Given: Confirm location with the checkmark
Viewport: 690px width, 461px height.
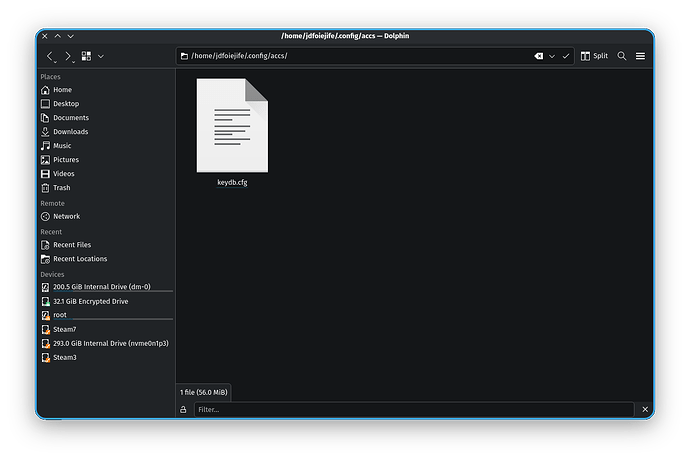Looking at the screenshot, I should 566,56.
